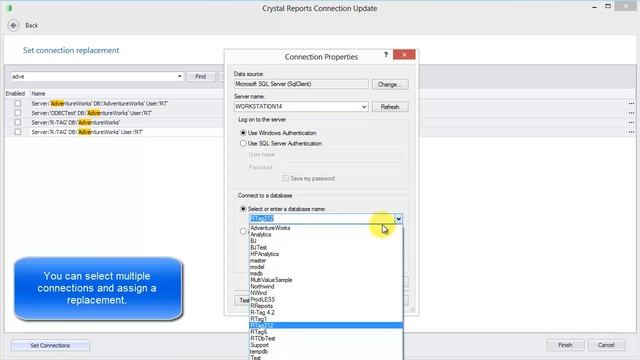Click the Cancel button

click(x=607, y=345)
